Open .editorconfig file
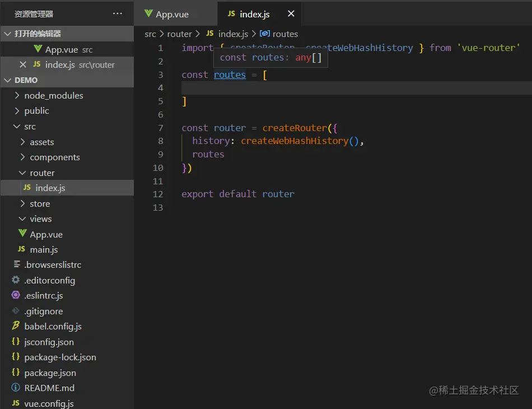 [67, 280]
